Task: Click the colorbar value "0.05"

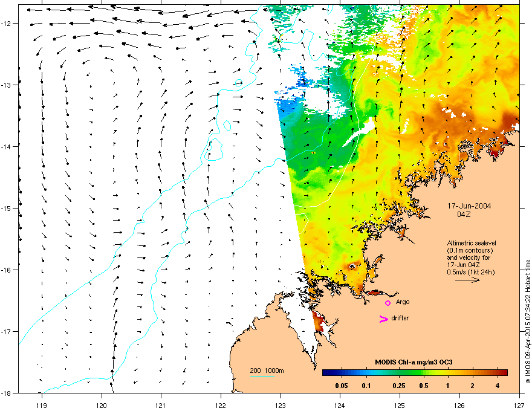Action: pos(342,386)
